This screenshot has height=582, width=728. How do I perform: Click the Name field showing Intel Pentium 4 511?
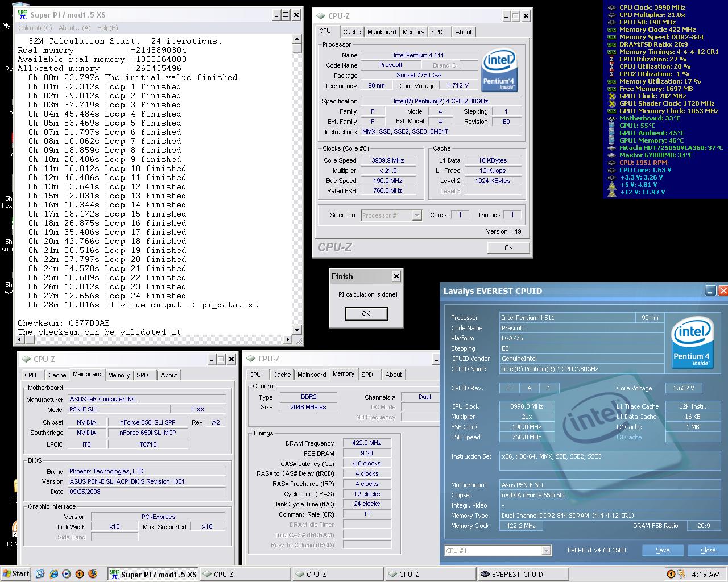(419, 55)
